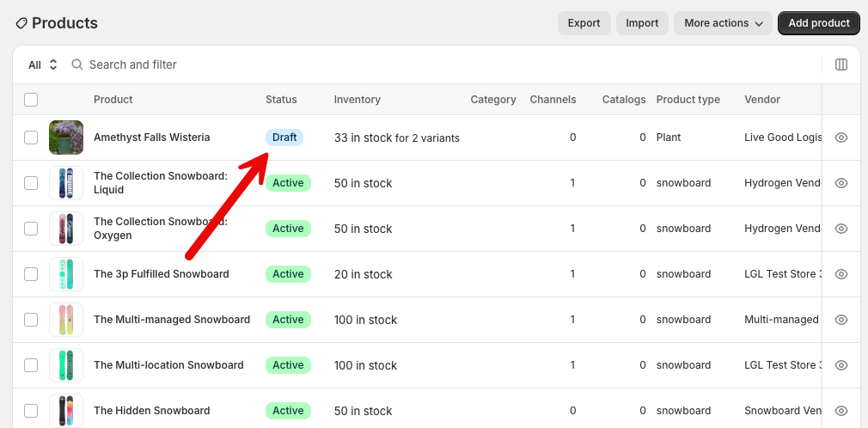
Task: Click the Vendor column header
Action: pyautogui.click(x=762, y=100)
